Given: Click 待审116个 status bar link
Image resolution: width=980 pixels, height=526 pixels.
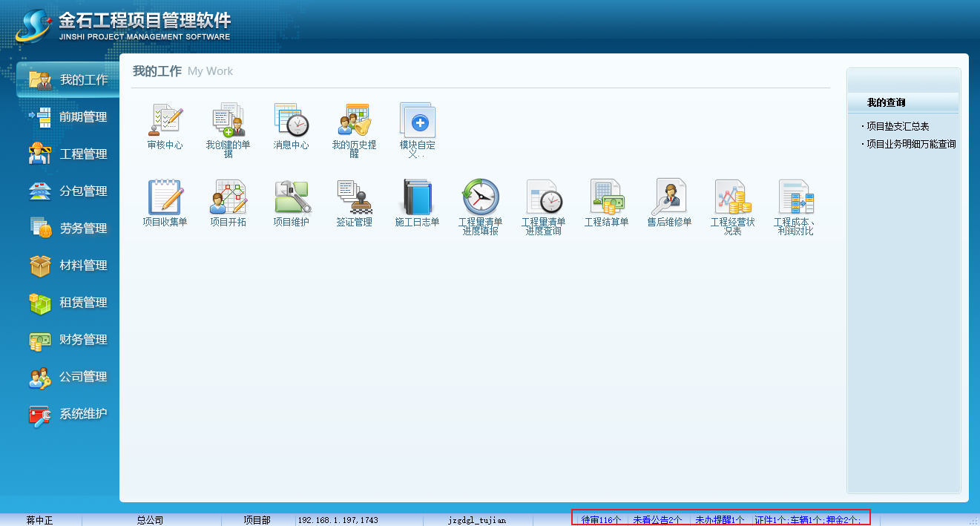Looking at the screenshot, I should (x=601, y=520).
